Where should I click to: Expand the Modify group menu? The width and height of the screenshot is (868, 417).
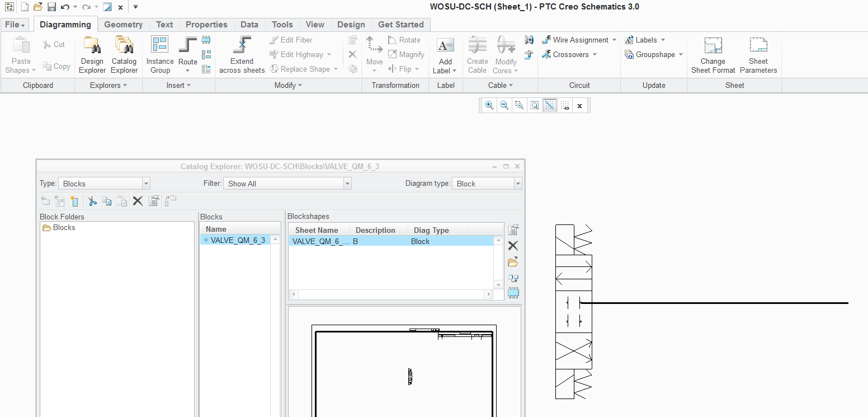pyautogui.click(x=288, y=85)
